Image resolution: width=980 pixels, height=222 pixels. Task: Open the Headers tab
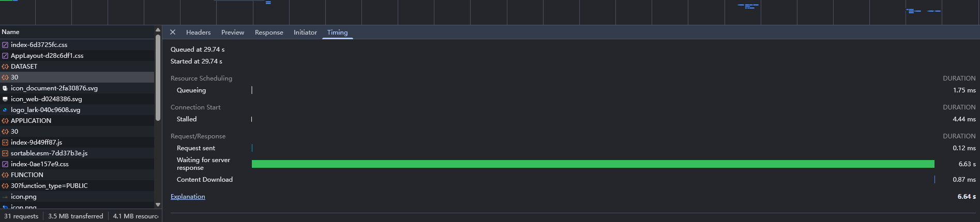pyautogui.click(x=199, y=32)
